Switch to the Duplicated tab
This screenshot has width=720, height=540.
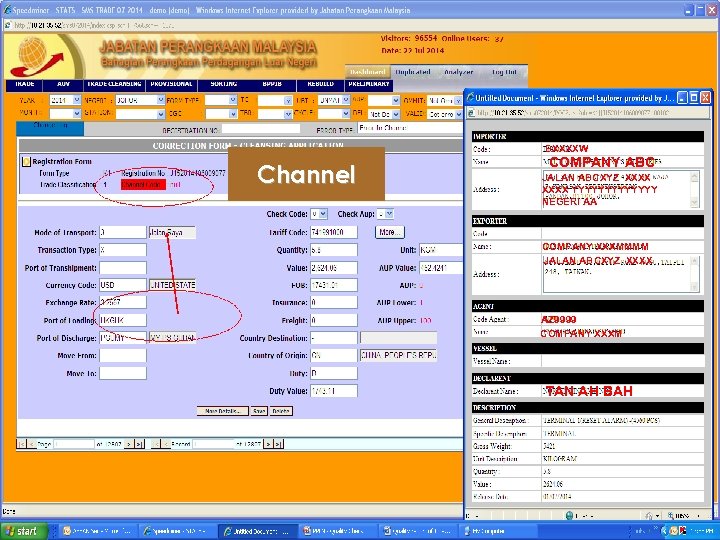(413, 72)
